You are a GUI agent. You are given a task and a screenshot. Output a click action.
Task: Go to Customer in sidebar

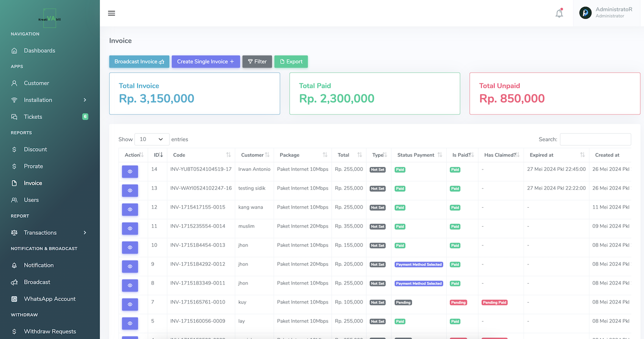click(x=36, y=83)
